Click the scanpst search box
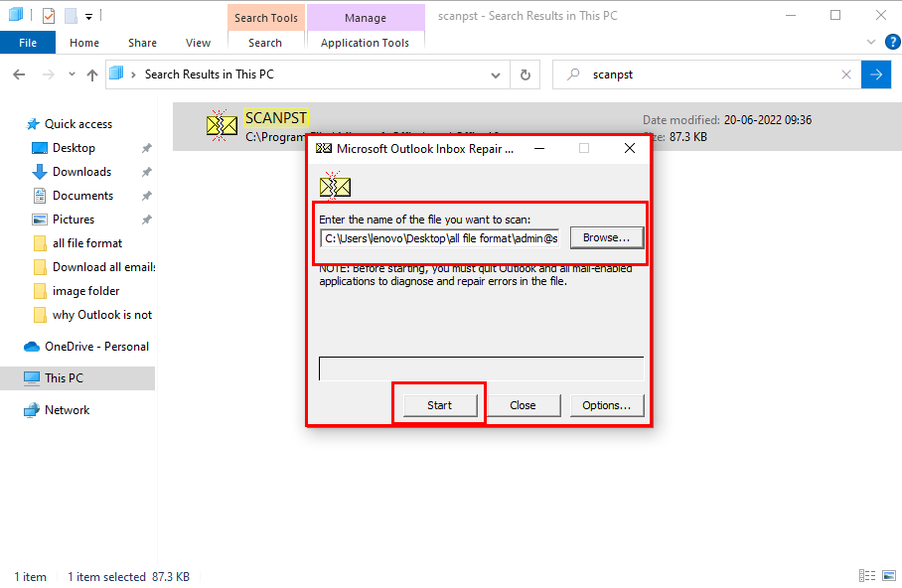Image resolution: width=902 pixels, height=588 pixels. pos(707,74)
